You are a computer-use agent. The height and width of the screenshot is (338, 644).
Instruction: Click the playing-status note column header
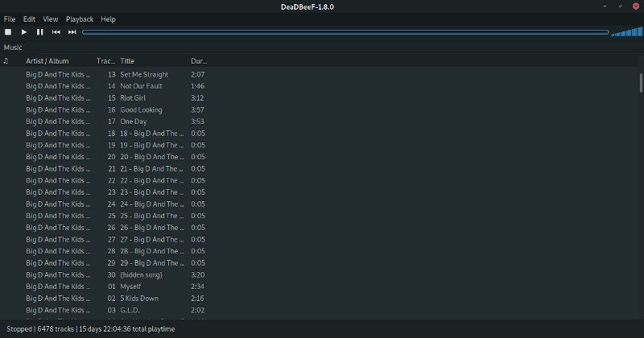click(6, 61)
